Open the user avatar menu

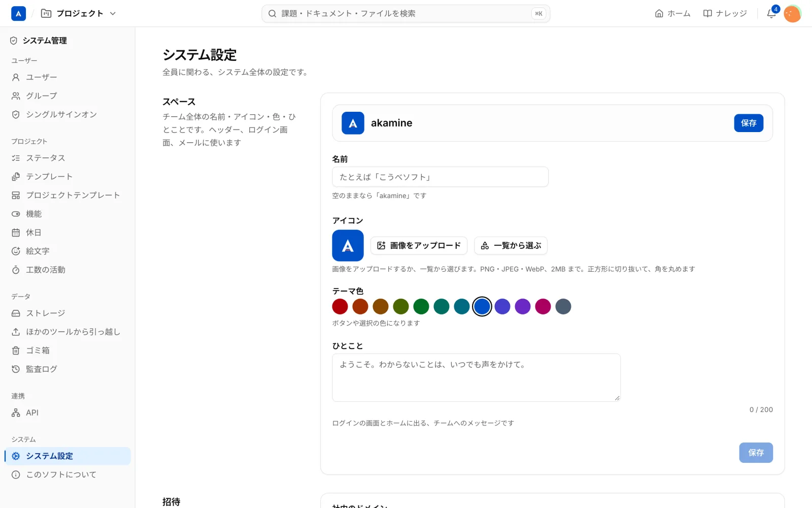[x=792, y=14]
